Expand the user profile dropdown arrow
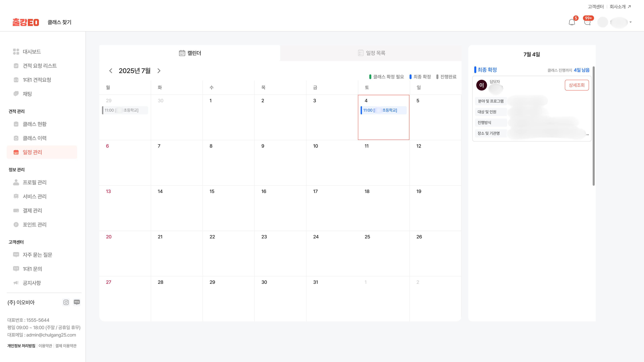This screenshot has height=362, width=644. click(x=631, y=22)
